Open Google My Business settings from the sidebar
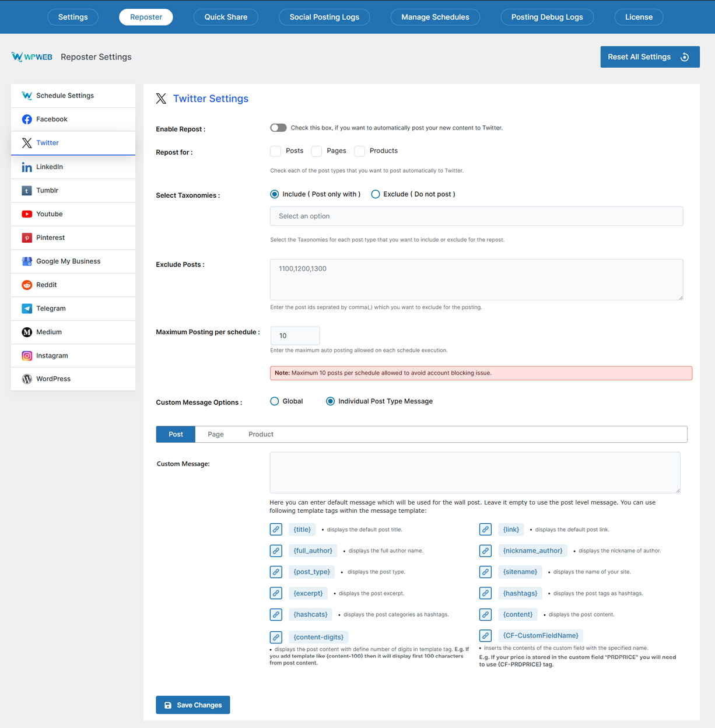The image size is (715, 728). 27,261
